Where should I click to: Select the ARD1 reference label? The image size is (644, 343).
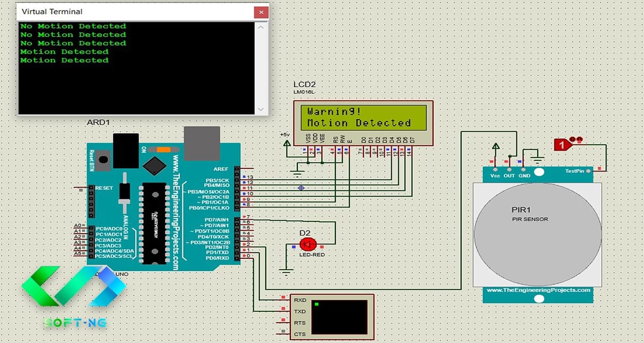98,123
